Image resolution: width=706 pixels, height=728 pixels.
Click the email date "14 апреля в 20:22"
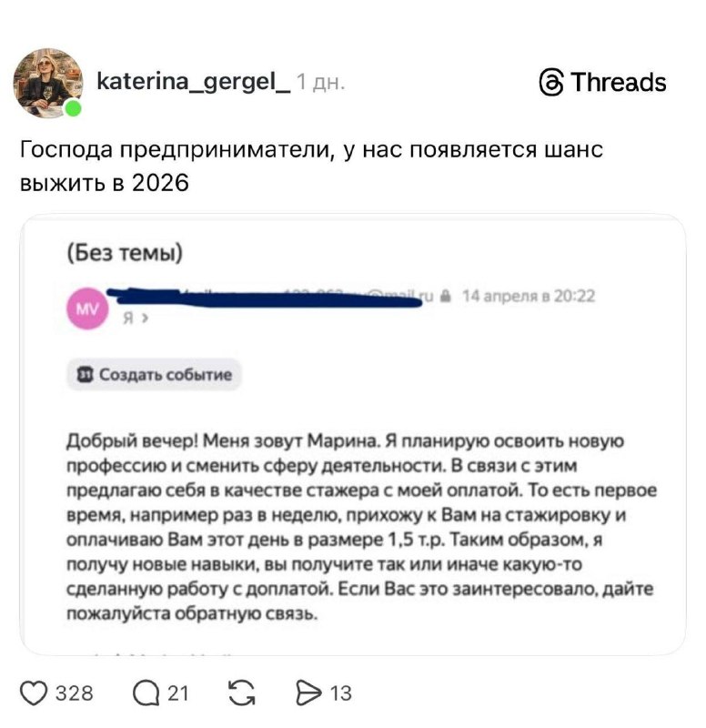click(529, 295)
